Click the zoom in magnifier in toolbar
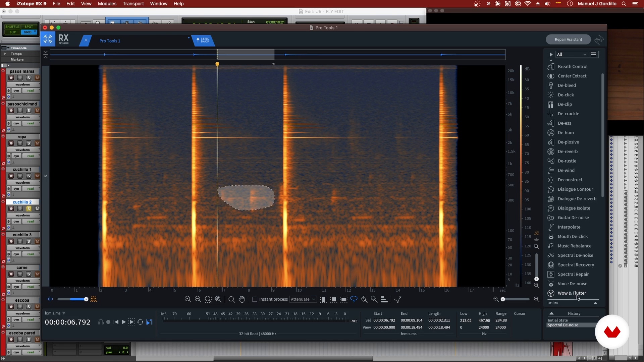 coord(188,299)
